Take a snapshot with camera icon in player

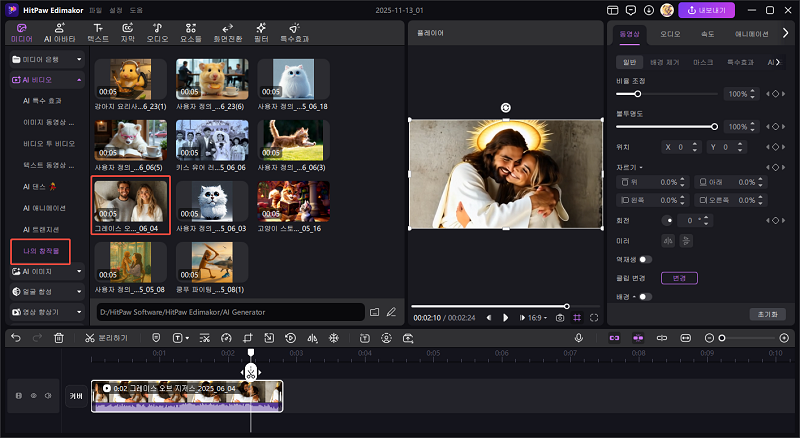560,318
